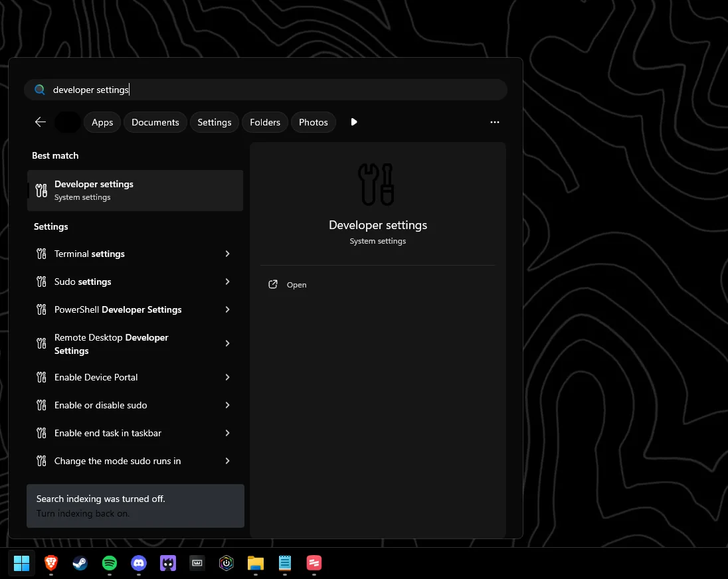Go back using the left arrow
The image size is (728, 579).
pos(41,122)
